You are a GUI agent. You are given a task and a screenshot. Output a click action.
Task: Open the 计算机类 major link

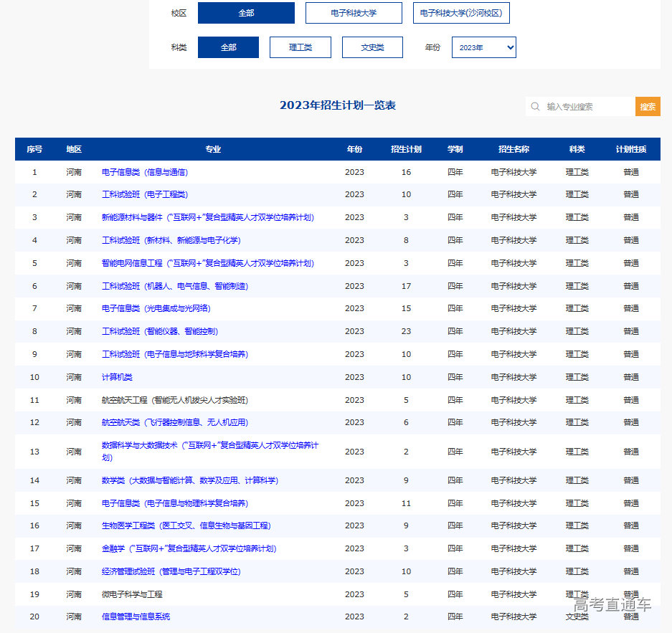coord(117,377)
